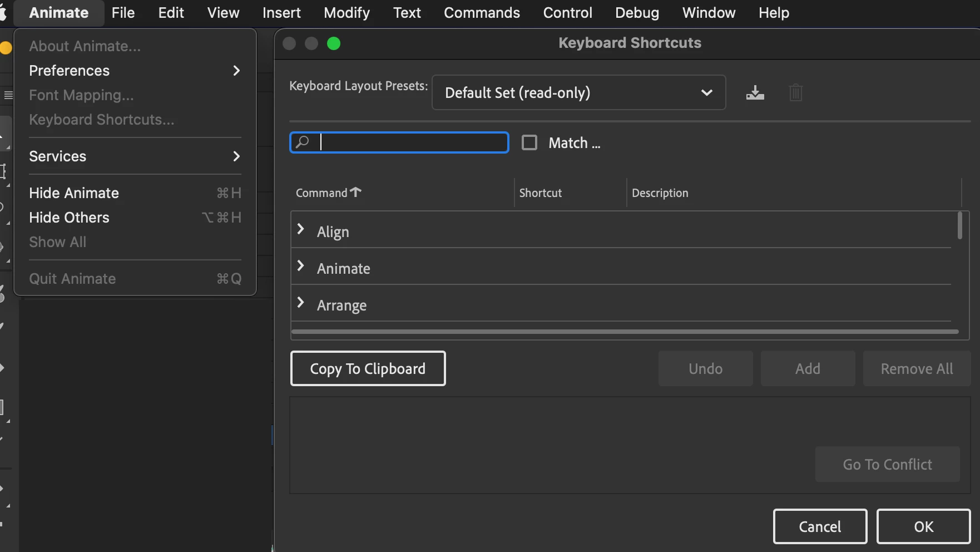Open the Control menu
The height and width of the screenshot is (552, 980).
click(567, 12)
